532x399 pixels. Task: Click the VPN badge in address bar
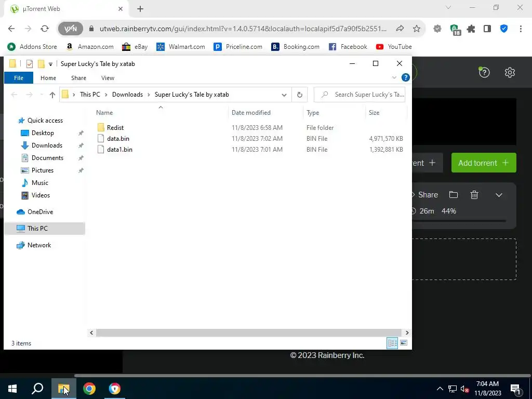tap(71, 29)
